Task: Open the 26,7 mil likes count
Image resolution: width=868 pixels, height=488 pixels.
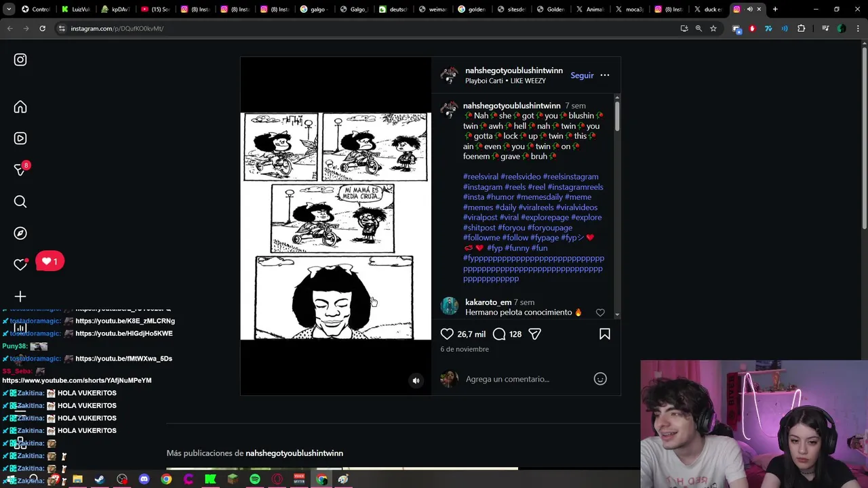Action: pyautogui.click(x=471, y=334)
